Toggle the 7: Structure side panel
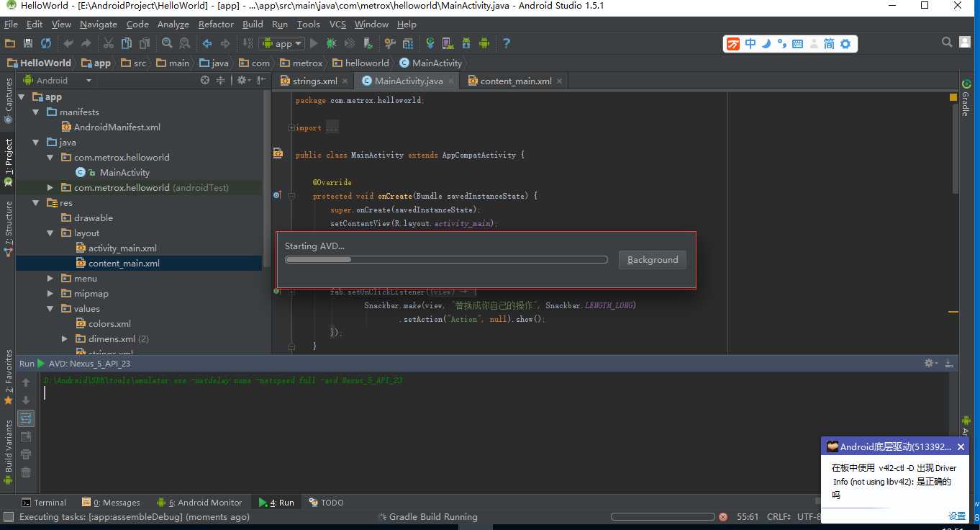 [x=8, y=229]
